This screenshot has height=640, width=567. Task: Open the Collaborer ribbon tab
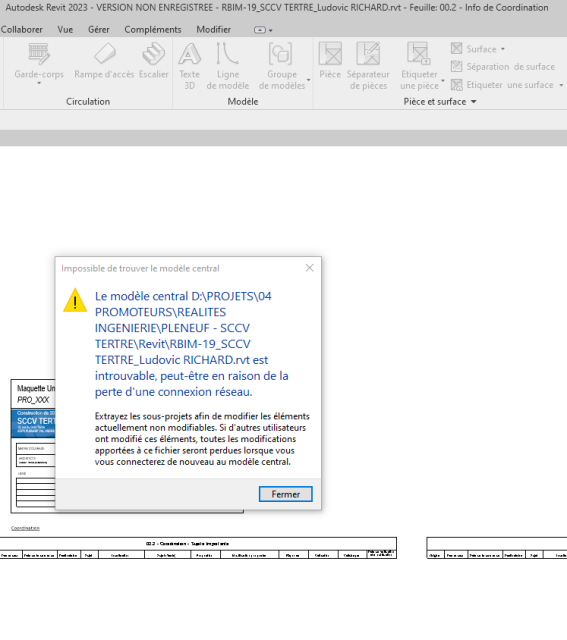click(21, 29)
